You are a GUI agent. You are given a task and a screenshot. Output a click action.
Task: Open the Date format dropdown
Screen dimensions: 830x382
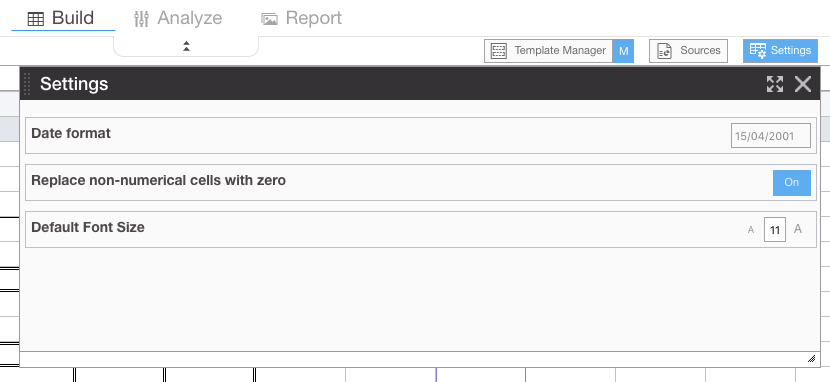pos(771,136)
